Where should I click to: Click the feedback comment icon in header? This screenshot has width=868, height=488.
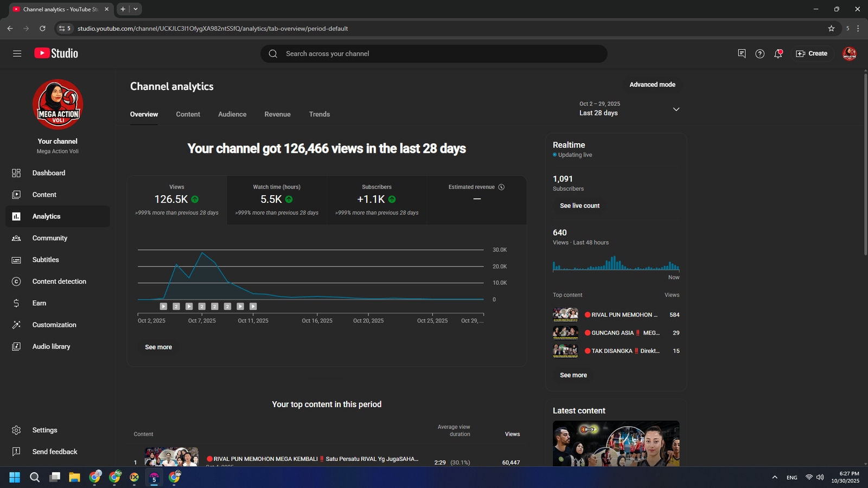[x=742, y=53]
